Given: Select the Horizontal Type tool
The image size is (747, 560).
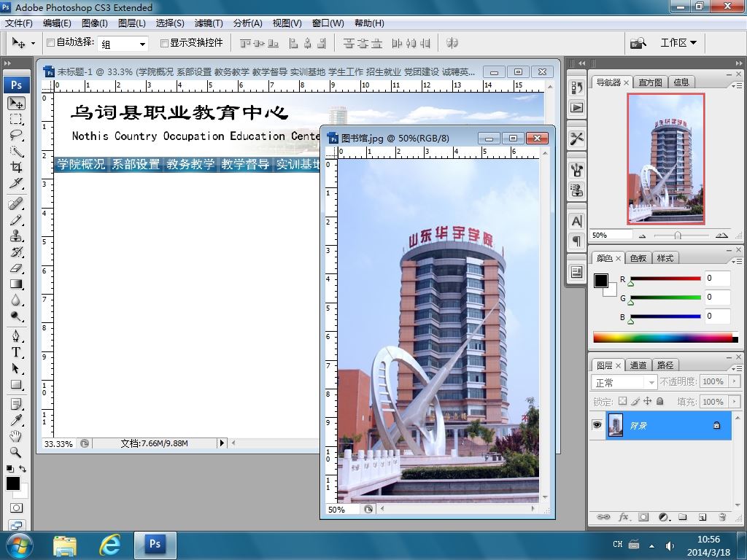Looking at the screenshot, I should [16, 353].
